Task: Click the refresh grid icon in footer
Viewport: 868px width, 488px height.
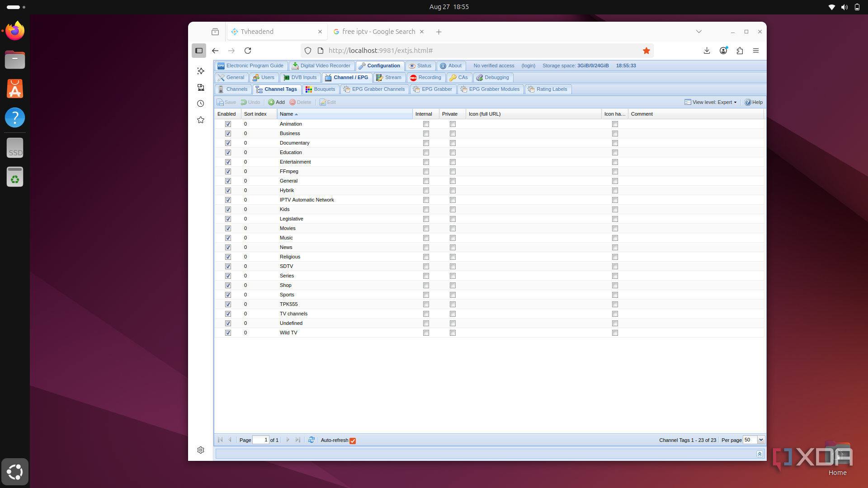Action: [x=311, y=440]
